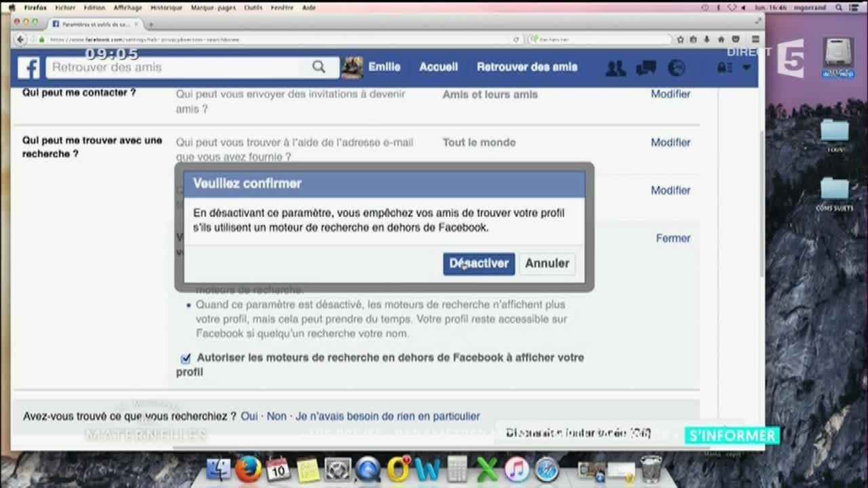
Task: Click the magnifier search icon on Facebook
Action: 319,67
